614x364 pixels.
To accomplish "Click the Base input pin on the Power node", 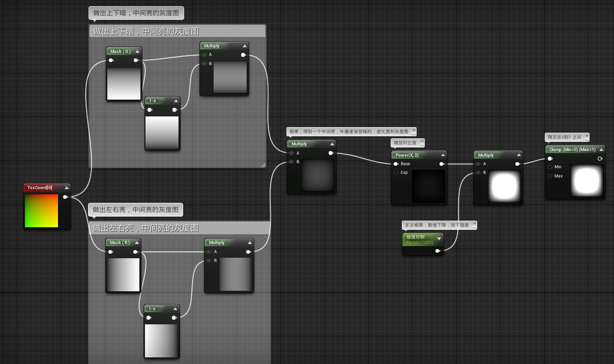I will tap(395, 164).
